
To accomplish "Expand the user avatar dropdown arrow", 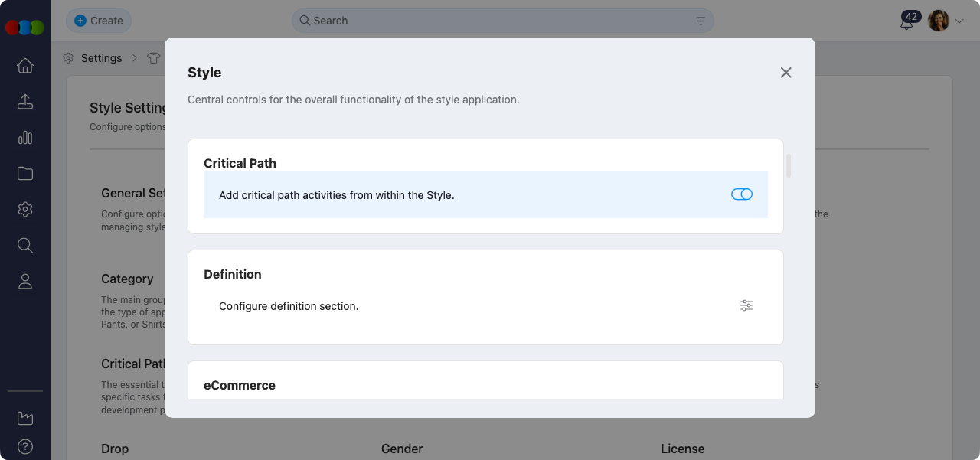I will [x=959, y=21].
